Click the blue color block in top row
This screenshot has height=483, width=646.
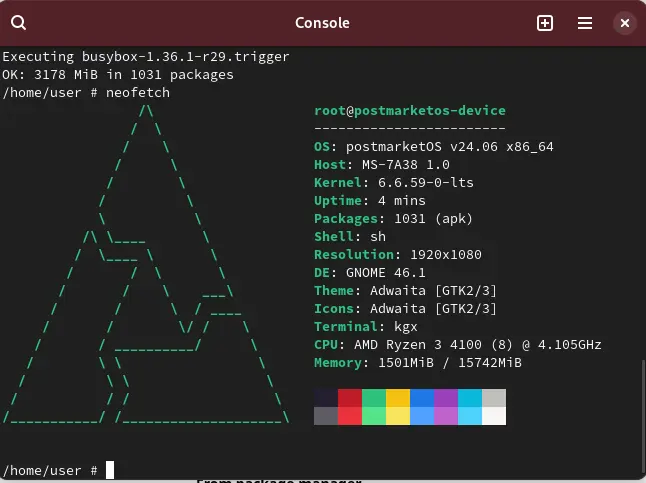[422, 398]
